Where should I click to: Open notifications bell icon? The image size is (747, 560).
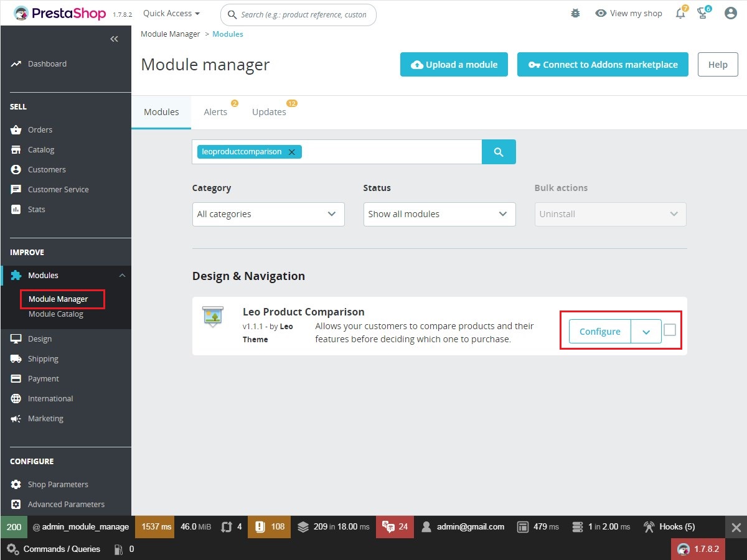click(680, 13)
